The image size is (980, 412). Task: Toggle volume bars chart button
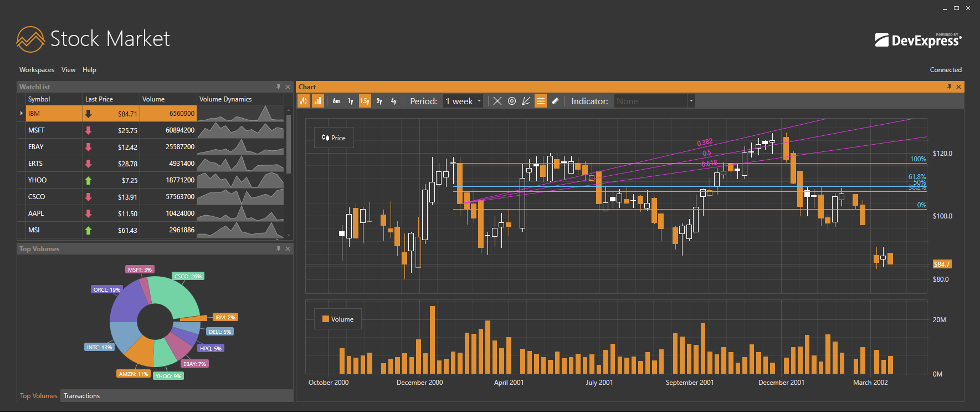point(317,101)
